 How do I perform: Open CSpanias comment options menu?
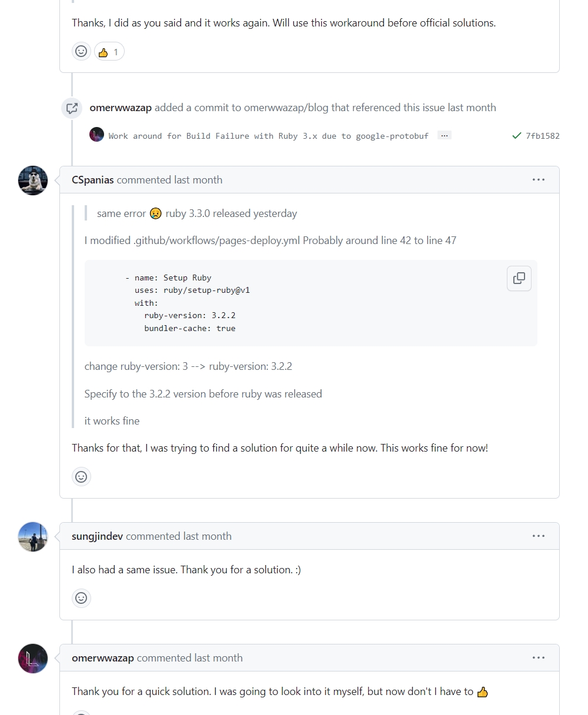(538, 180)
